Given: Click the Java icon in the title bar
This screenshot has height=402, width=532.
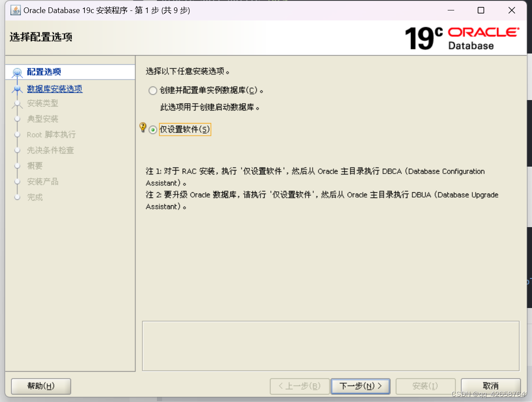Looking at the screenshot, I should (x=15, y=10).
